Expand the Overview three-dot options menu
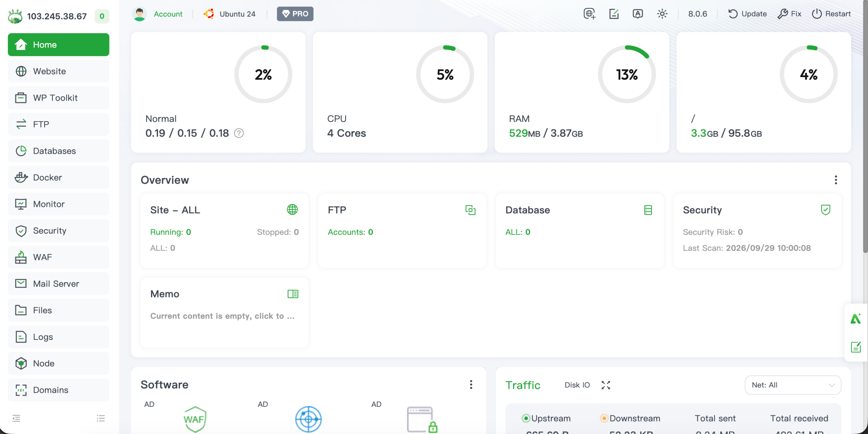This screenshot has width=868, height=434. pos(836,180)
